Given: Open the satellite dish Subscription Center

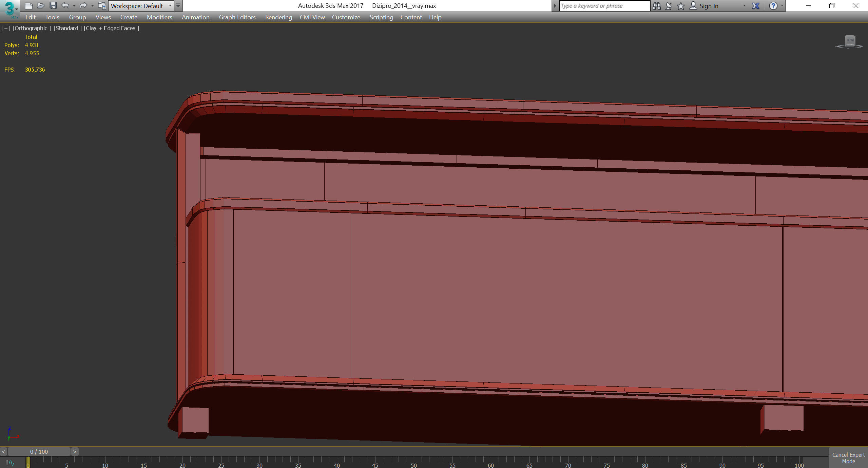Looking at the screenshot, I should tap(669, 6).
